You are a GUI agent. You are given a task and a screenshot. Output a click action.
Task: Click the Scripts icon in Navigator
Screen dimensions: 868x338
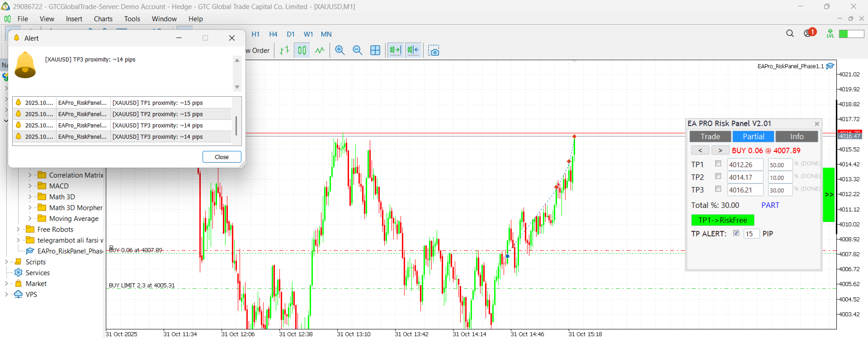19,262
